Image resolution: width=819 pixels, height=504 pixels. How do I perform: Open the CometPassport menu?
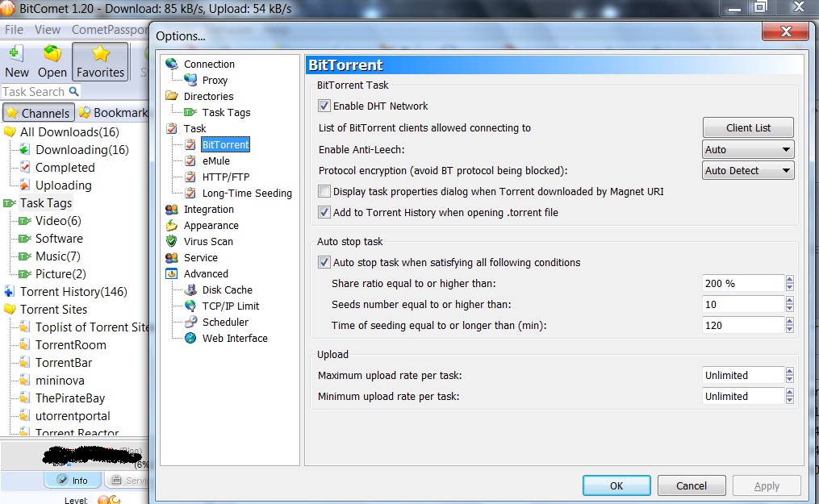(x=111, y=30)
